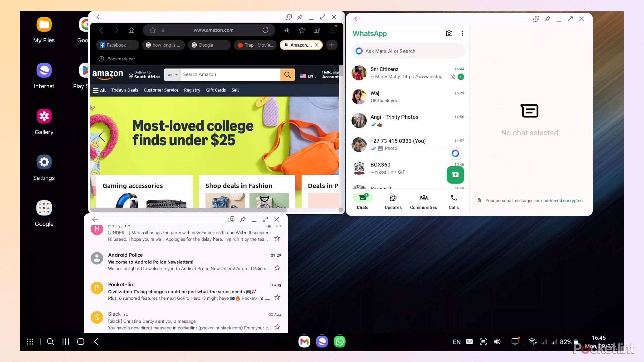This screenshot has width=644, height=362.
Task: Expand Amazon search category All dropdown
Action: pyautogui.click(x=172, y=75)
